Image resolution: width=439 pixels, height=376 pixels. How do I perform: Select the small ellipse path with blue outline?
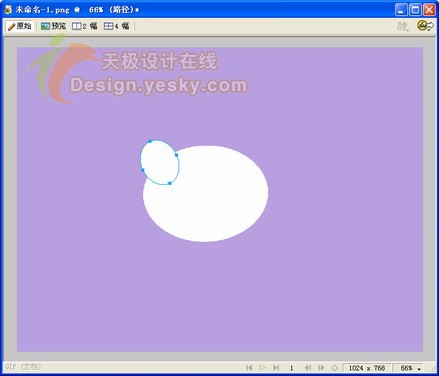click(159, 162)
